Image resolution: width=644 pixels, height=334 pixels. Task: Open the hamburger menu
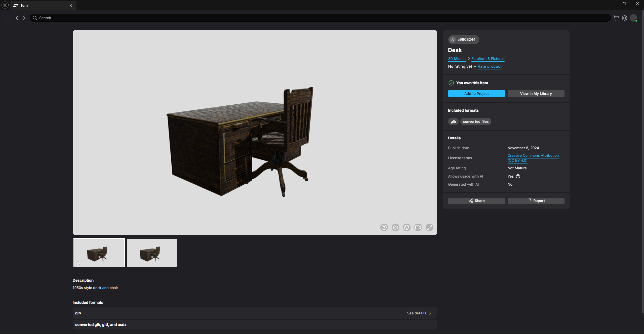coord(8,18)
